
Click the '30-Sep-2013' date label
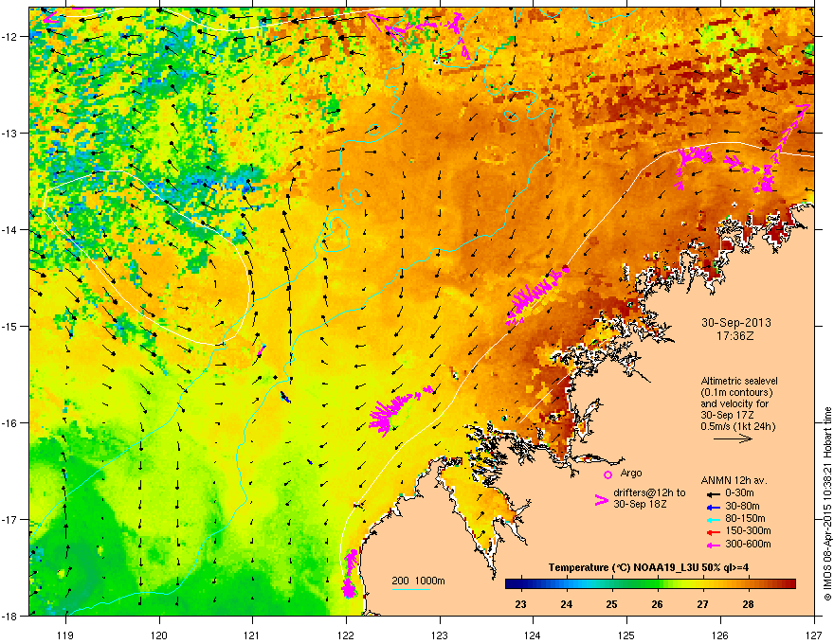736,323
